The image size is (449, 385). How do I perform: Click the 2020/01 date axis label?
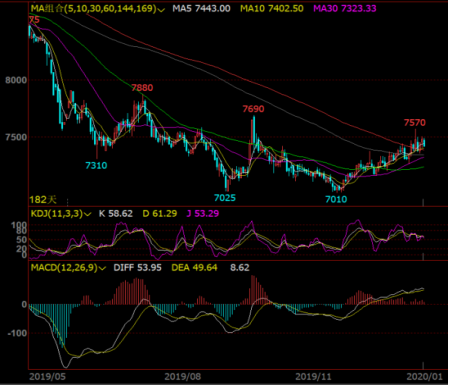[424, 377]
